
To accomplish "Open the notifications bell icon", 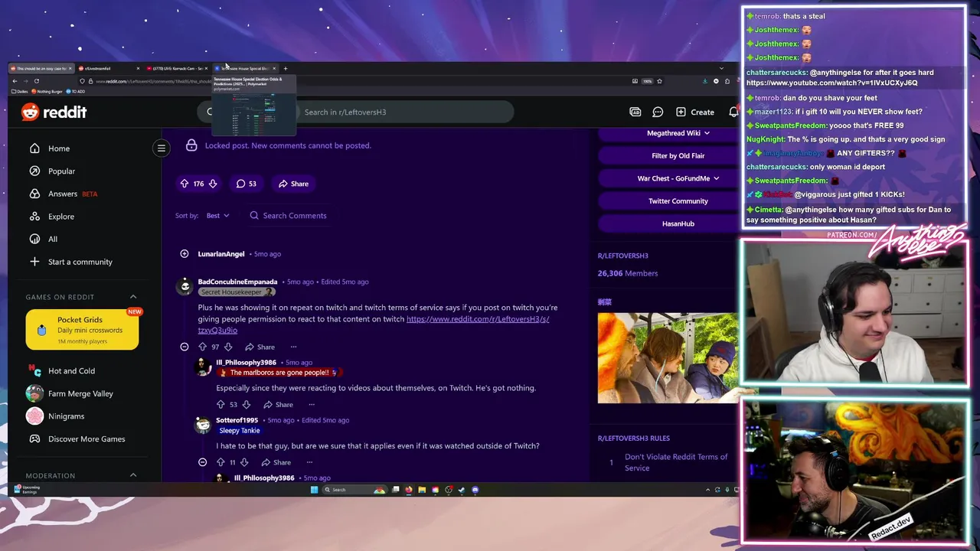I will point(733,112).
